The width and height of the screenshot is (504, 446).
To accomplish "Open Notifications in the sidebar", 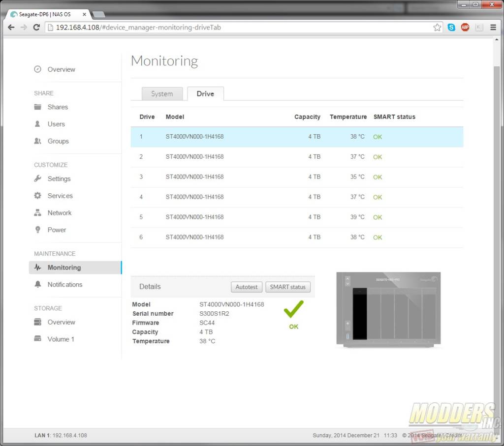I will pyautogui.click(x=65, y=285).
